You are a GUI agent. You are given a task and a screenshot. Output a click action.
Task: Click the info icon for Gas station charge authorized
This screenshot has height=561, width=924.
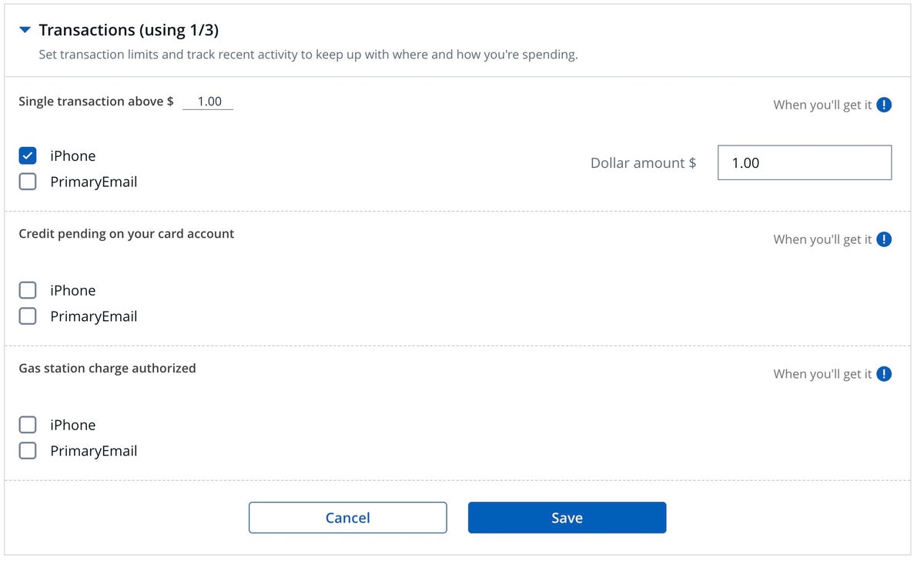pos(883,373)
